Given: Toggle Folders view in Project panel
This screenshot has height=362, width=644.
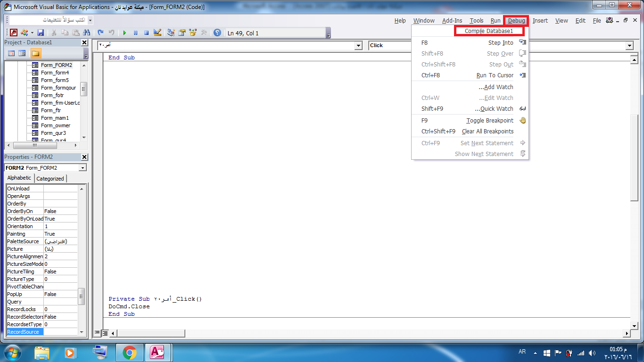Looking at the screenshot, I should click(x=36, y=53).
